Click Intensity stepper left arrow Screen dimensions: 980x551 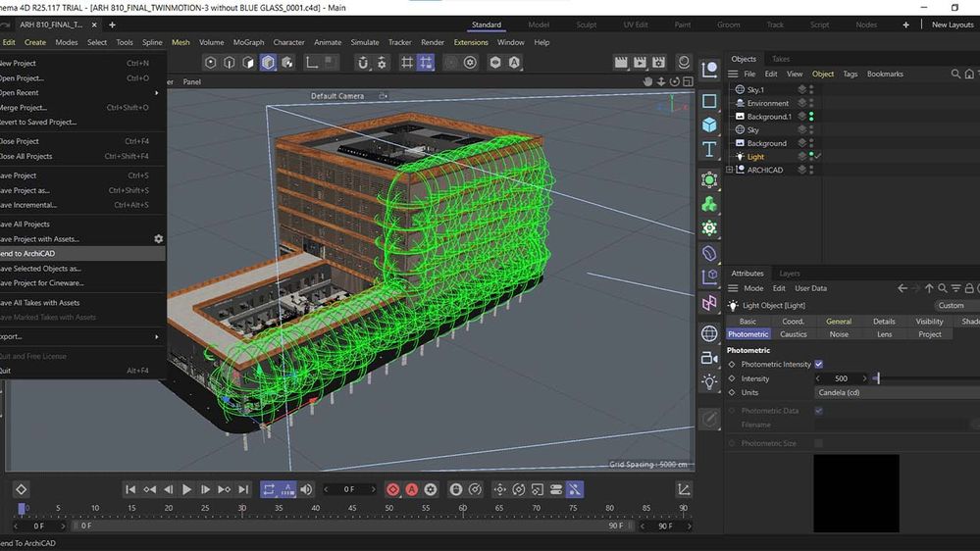coord(818,378)
